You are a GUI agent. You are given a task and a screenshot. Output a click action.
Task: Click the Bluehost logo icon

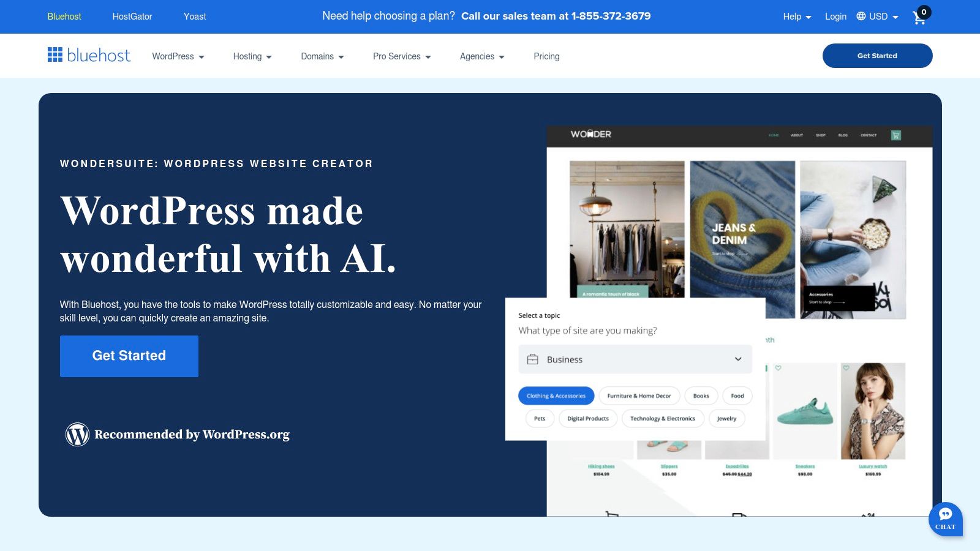pyautogui.click(x=55, y=55)
